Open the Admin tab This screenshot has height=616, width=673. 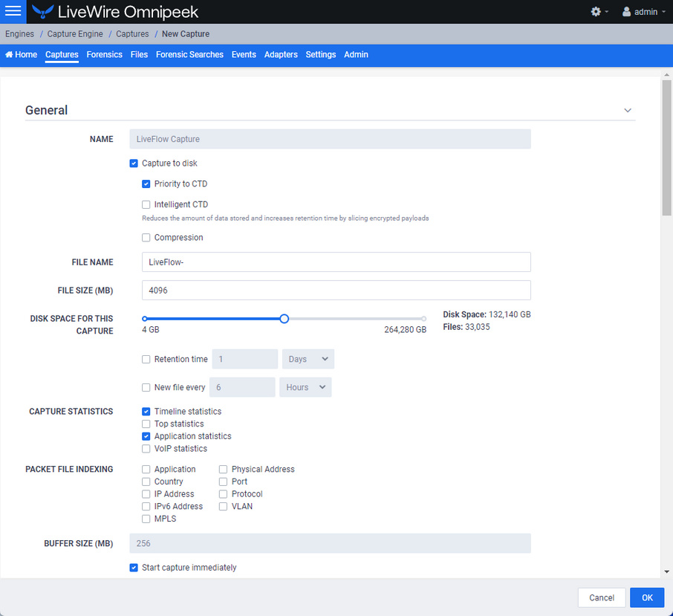356,54
